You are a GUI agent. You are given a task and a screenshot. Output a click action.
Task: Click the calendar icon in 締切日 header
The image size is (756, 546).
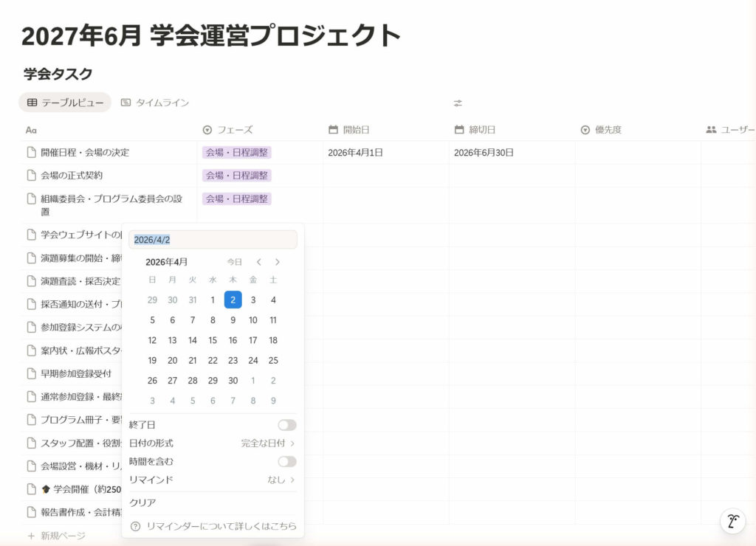pos(458,130)
